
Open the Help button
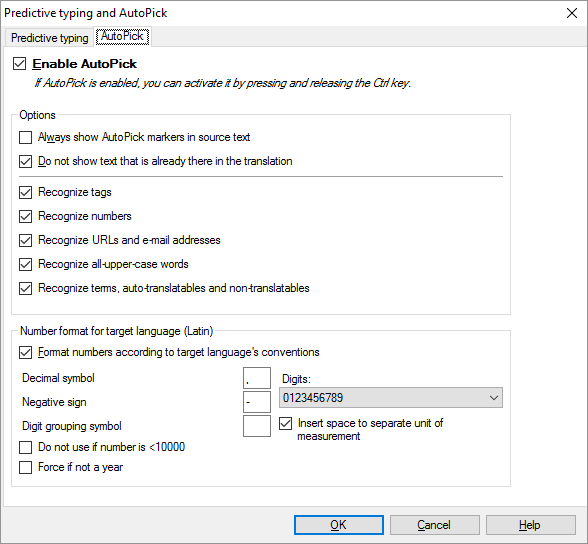tap(531, 525)
